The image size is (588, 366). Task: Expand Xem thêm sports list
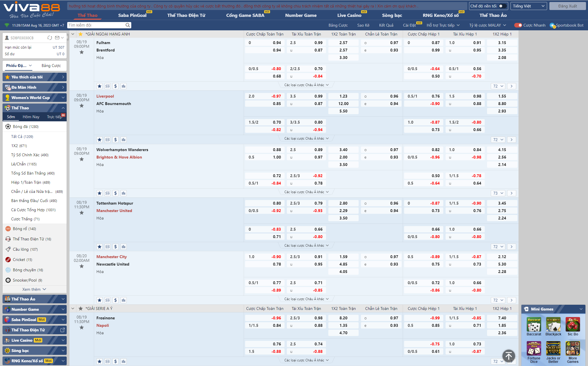tap(34, 289)
